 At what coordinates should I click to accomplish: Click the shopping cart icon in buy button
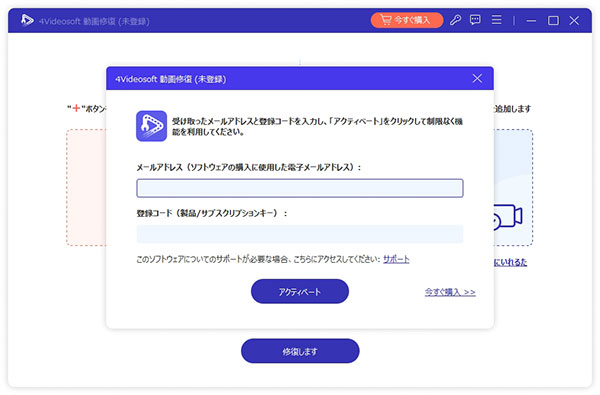pyautogui.click(x=386, y=20)
